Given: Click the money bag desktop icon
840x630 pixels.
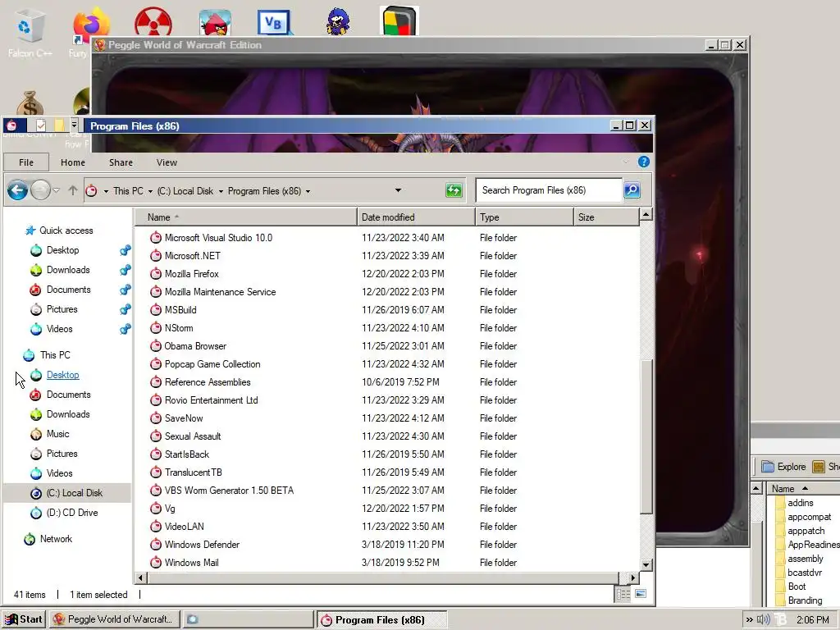Looking at the screenshot, I should (30, 103).
